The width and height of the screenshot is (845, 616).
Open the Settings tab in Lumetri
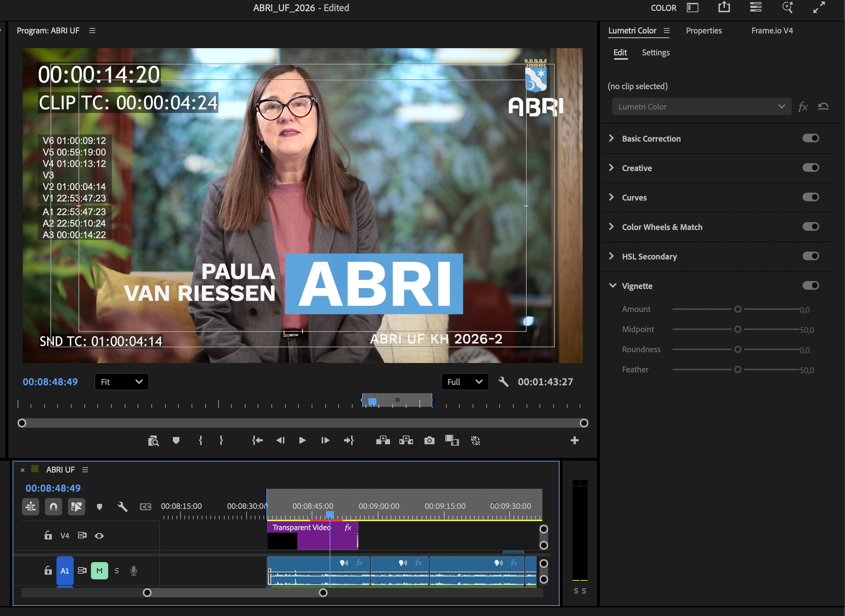[x=656, y=52]
